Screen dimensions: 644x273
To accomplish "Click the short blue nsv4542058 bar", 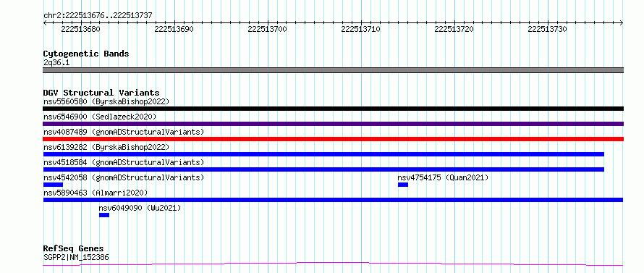I will (x=53, y=185).
